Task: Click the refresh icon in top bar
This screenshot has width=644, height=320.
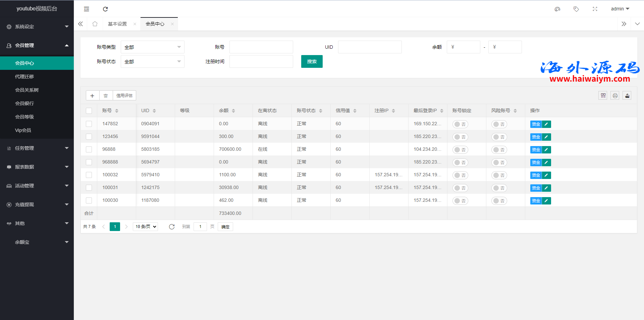Action: (x=105, y=9)
